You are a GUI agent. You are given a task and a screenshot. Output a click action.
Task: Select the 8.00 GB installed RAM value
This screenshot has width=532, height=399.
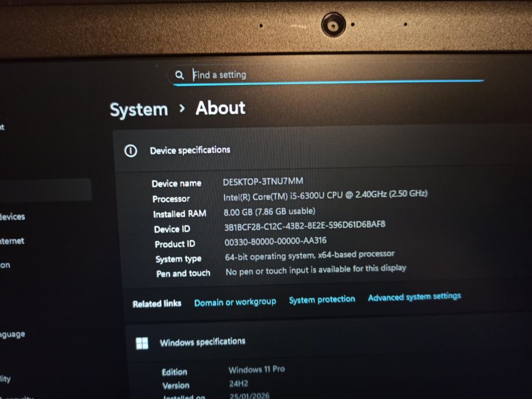269,212
